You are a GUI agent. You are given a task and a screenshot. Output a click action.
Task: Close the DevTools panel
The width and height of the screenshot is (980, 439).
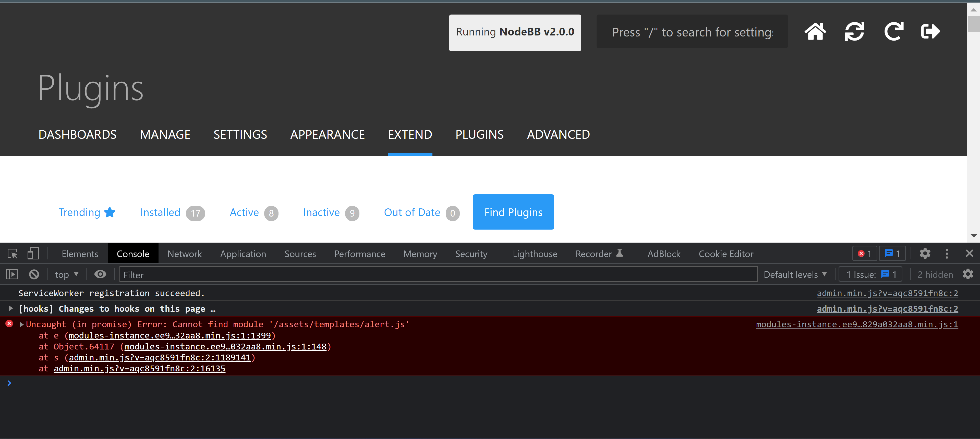pyautogui.click(x=969, y=254)
